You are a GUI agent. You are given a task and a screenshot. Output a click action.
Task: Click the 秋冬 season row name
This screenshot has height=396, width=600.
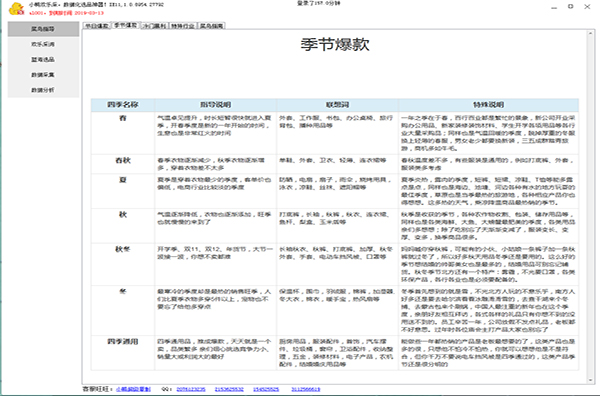click(x=123, y=249)
